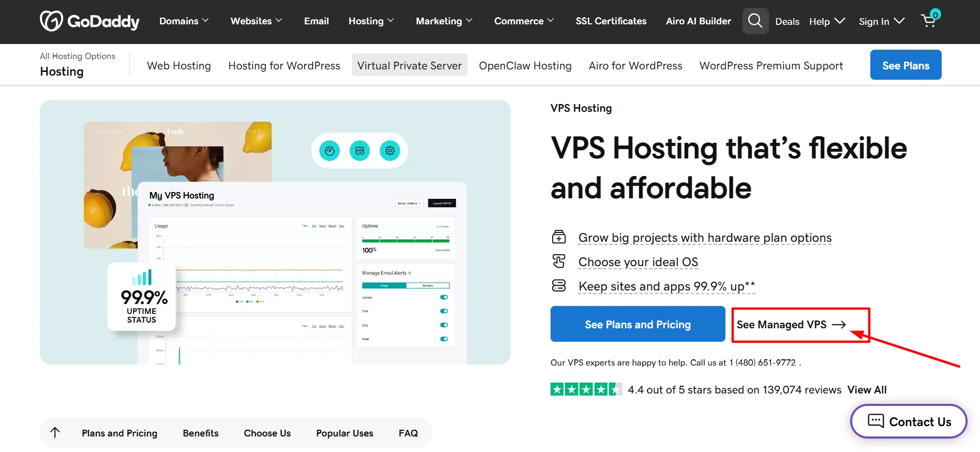Open the Airo for WordPress tab
Image resolution: width=980 pixels, height=452 pixels.
pyautogui.click(x=635, y=66)
